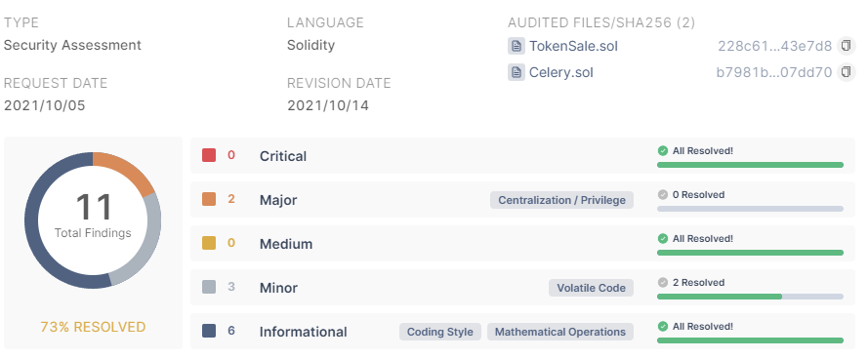868x359 pixels.
Task: Click the Medium severity row
Action: pyautogui.click(x=522, y=243)
